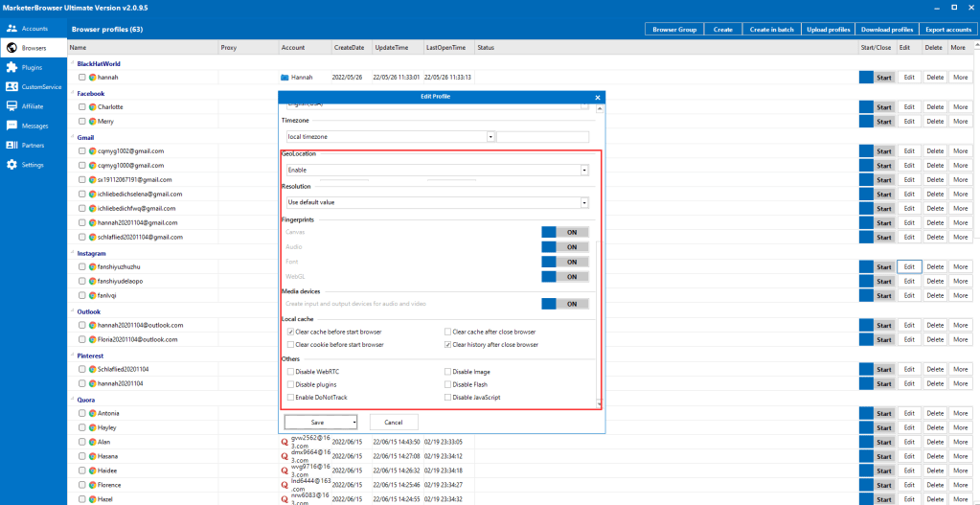Toggle the Canvas fingerprint switch
This screenshot has height=505, width=980.
click(564, 232)
